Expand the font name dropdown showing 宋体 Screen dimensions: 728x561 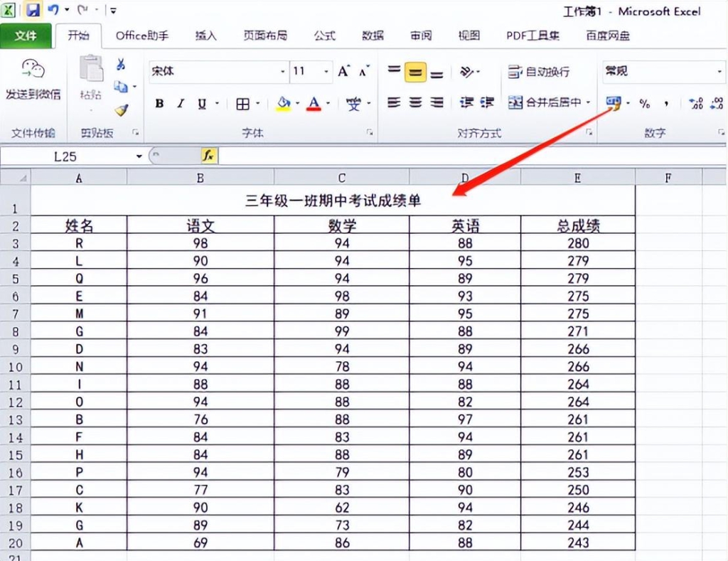(282, 72)
